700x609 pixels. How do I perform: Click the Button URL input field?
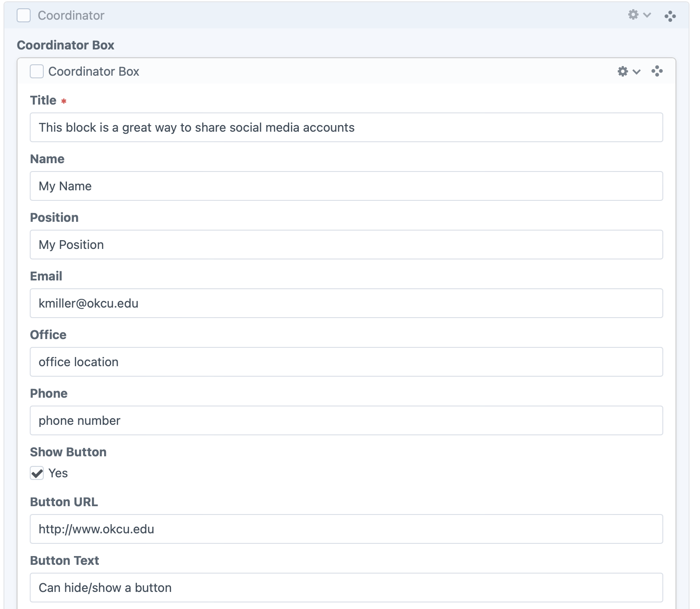(346, 529)
